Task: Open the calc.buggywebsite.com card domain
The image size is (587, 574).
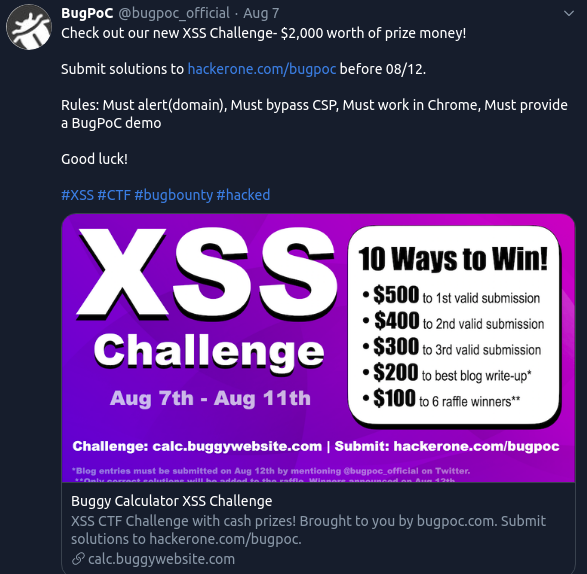Action: click(161, 559)
